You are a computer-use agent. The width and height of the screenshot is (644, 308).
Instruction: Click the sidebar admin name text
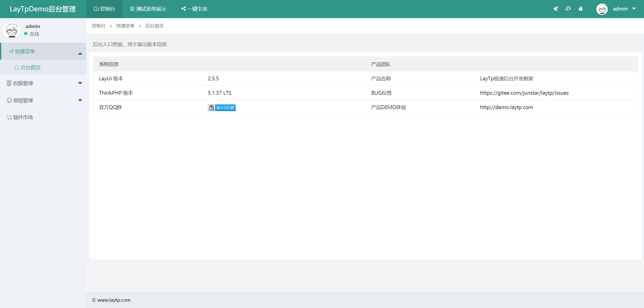[33, 26]
